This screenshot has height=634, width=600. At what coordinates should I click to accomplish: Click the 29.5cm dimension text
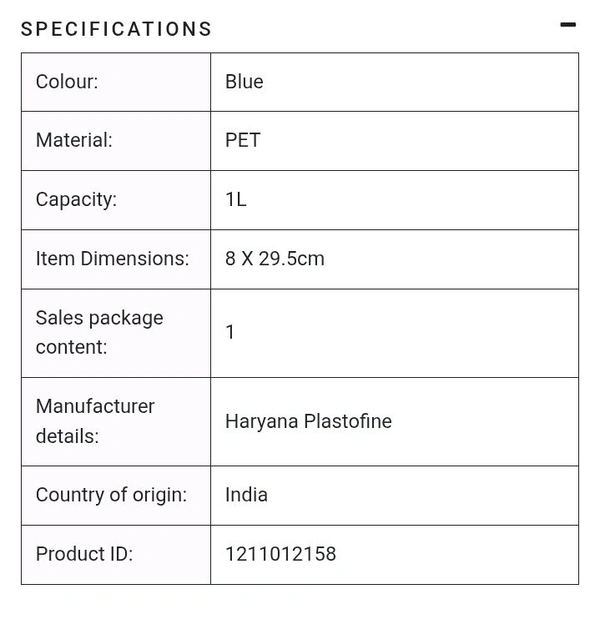[x=292, y=258]
